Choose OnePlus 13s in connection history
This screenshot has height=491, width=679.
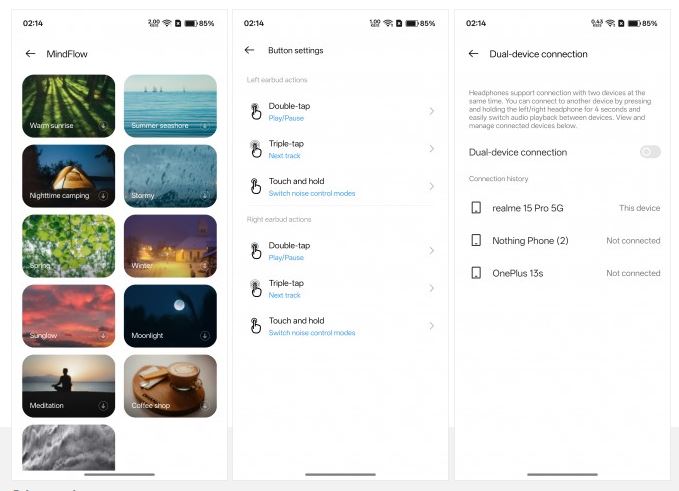[565, 273]
